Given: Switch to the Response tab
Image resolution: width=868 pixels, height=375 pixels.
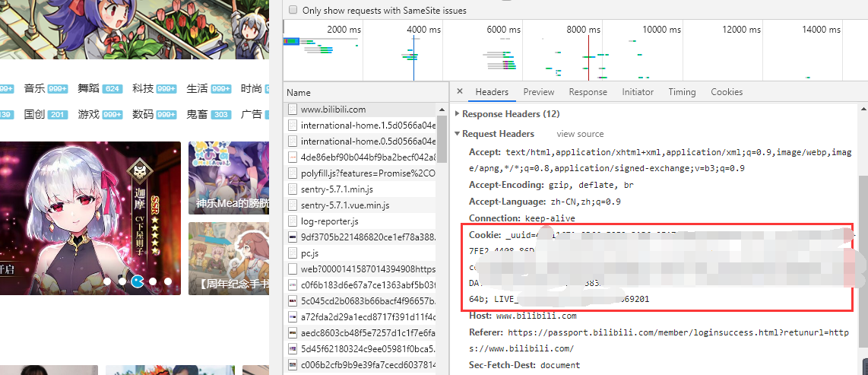Looking at the screenshot, I should click(588, 92).
